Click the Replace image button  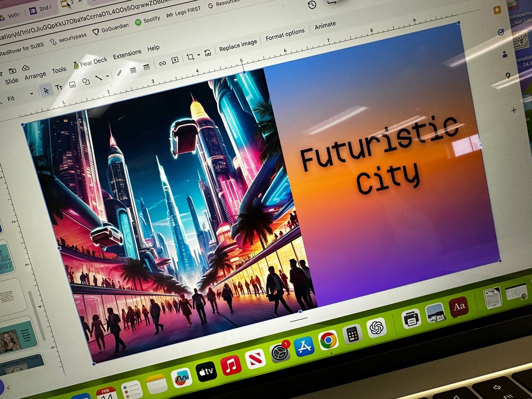coord(238,41)
